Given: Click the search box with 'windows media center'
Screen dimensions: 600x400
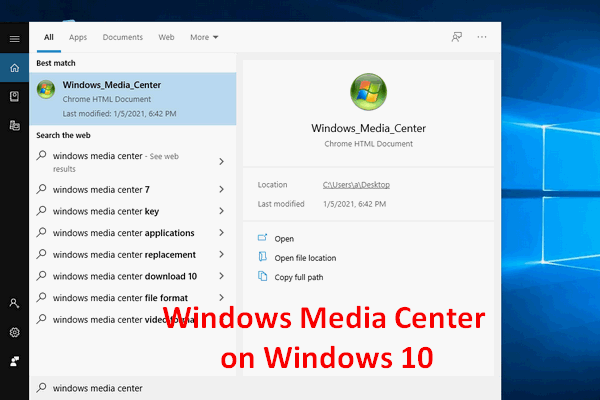Looking at the screenshot, I should point(265,388).
